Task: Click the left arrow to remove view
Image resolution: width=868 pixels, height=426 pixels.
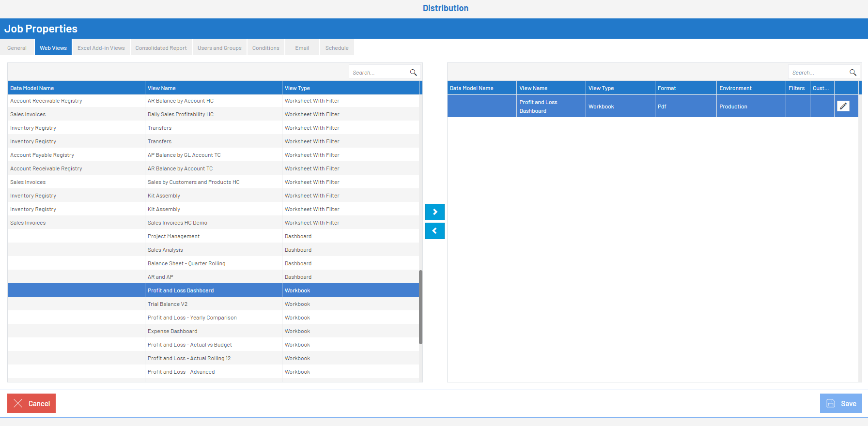Action: [434, 231]
